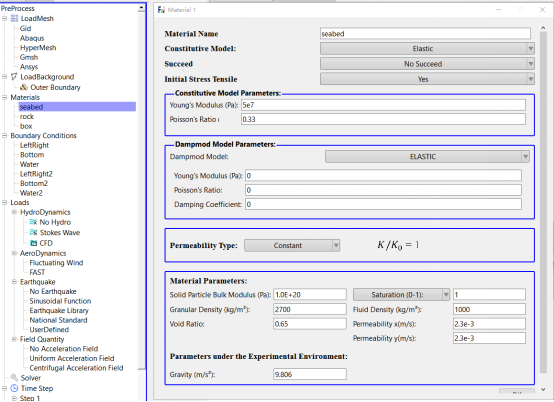Select Ansys mesh loader
This screenshot has height=402, width=554.
pos(29,66)
